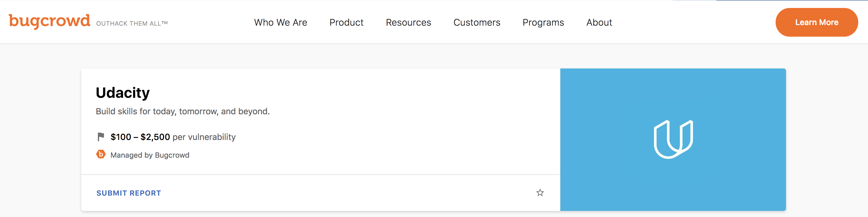Click the words per vulnerability

click(204, 137)
